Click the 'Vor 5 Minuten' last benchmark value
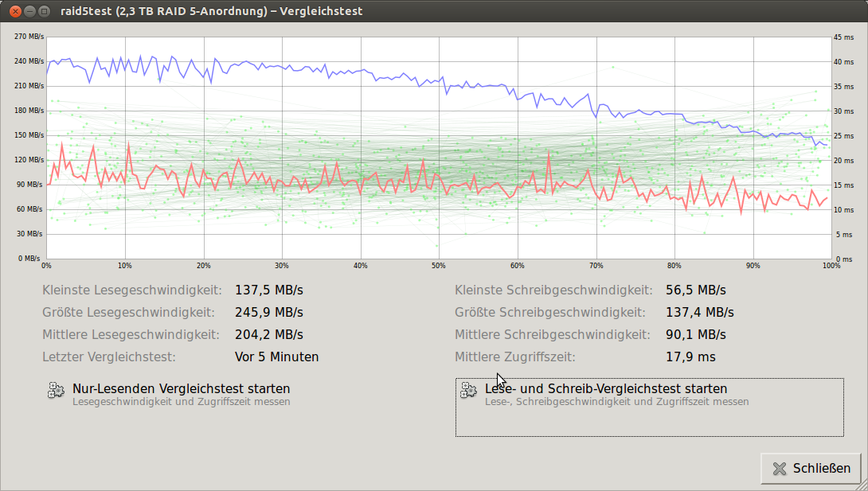 (276, 357)
